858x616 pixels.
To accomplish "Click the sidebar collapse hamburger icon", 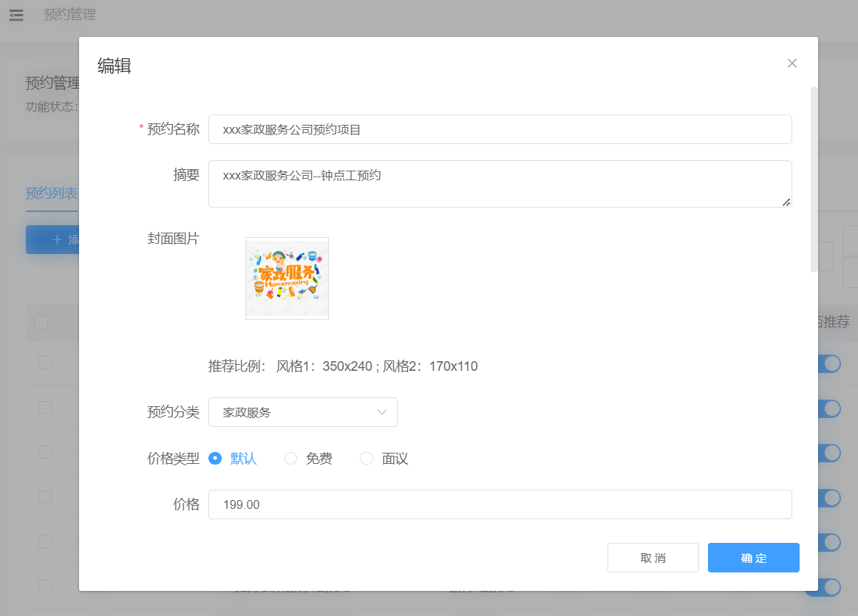I will point(16,15).
